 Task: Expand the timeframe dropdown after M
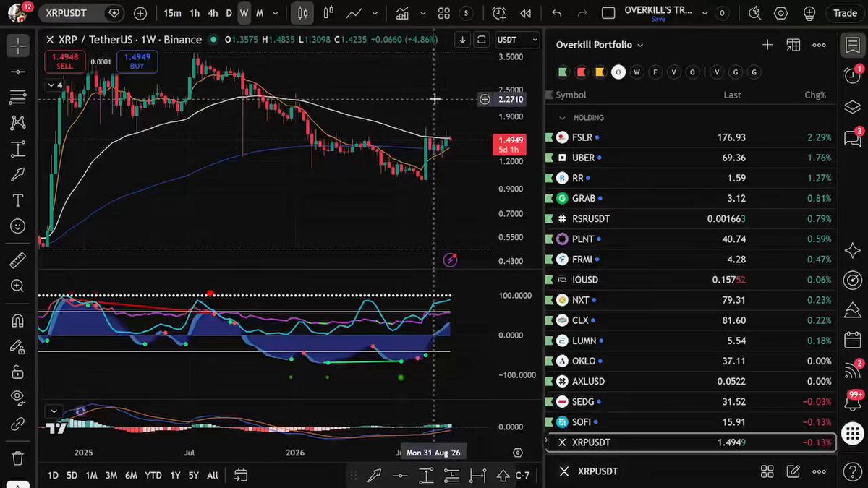coord(276,13)
